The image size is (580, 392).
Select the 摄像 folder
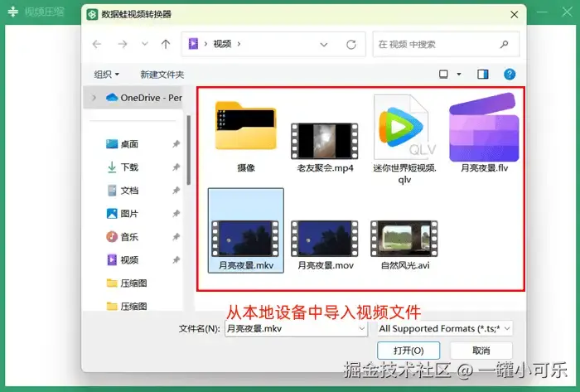coord(245,135)
